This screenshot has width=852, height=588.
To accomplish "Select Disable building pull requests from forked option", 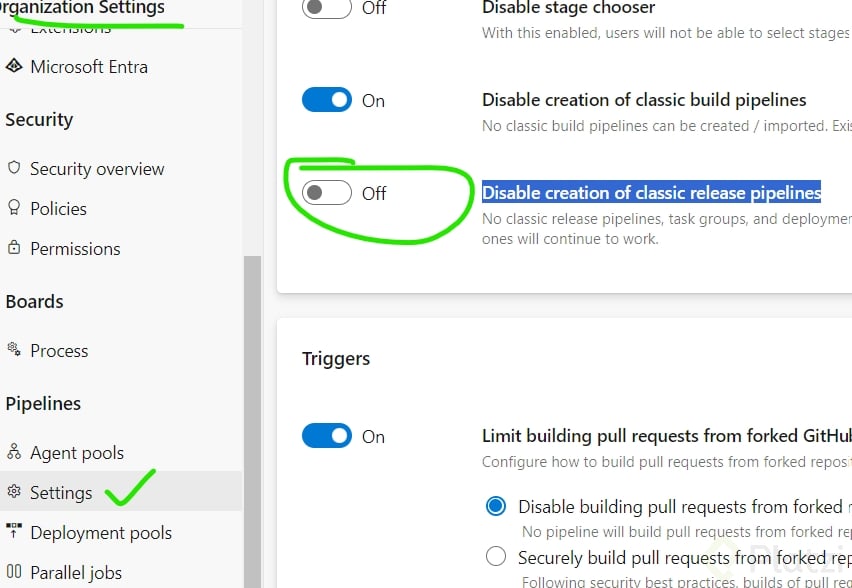I will pos(496,507).
